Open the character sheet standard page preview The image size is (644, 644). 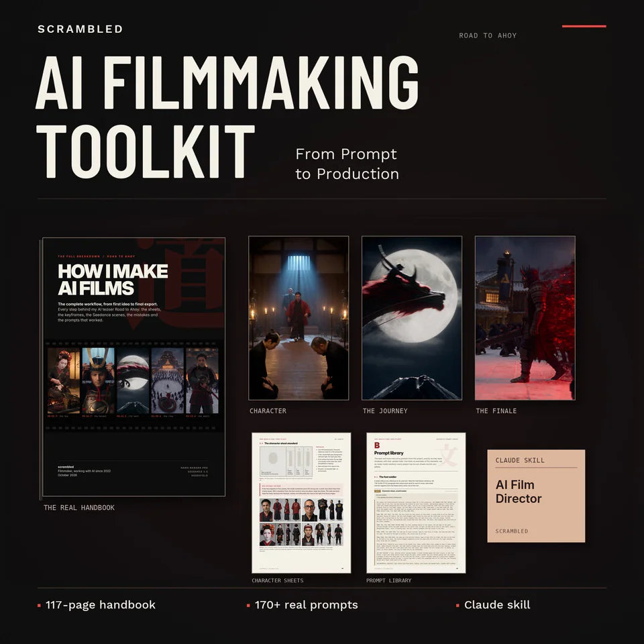coord(301,502)
